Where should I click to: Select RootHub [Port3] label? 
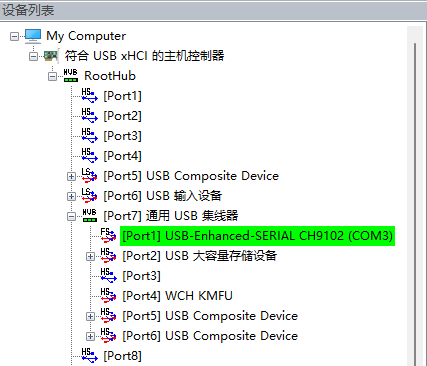coord(122,136)
